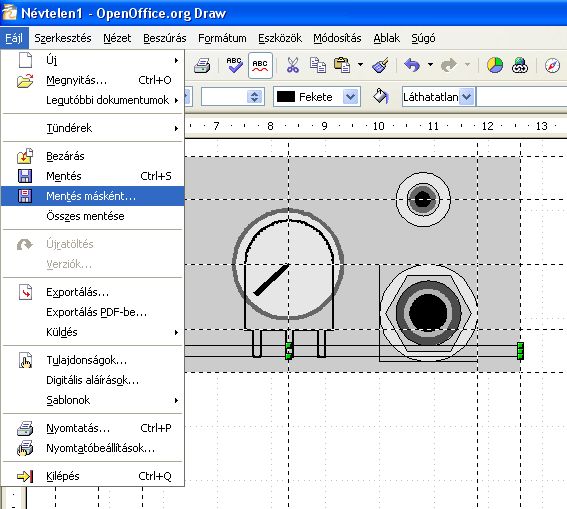
Task: Choose Új from the file menu
Action: pyautogui.click(x=93, y=60)
